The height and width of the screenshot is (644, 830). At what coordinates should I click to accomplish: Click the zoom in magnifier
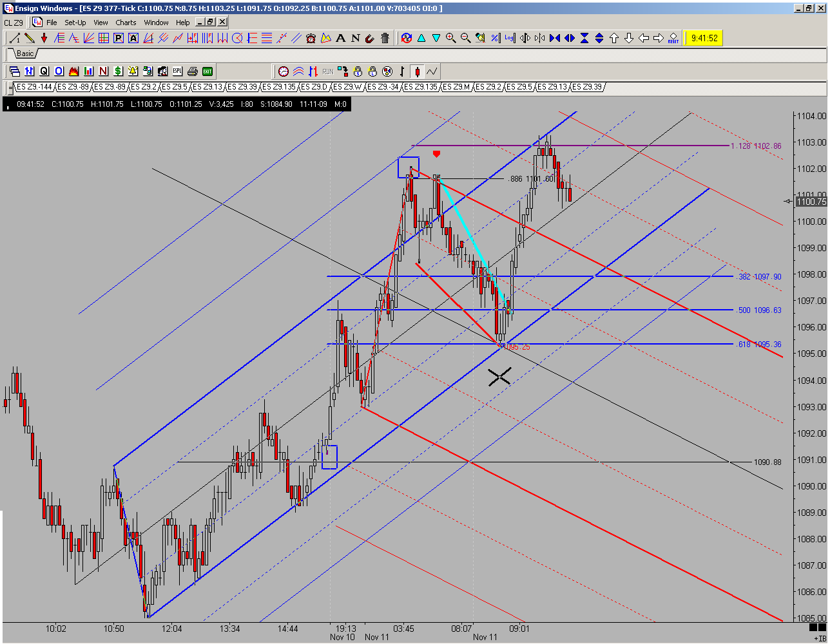(450, 38)
